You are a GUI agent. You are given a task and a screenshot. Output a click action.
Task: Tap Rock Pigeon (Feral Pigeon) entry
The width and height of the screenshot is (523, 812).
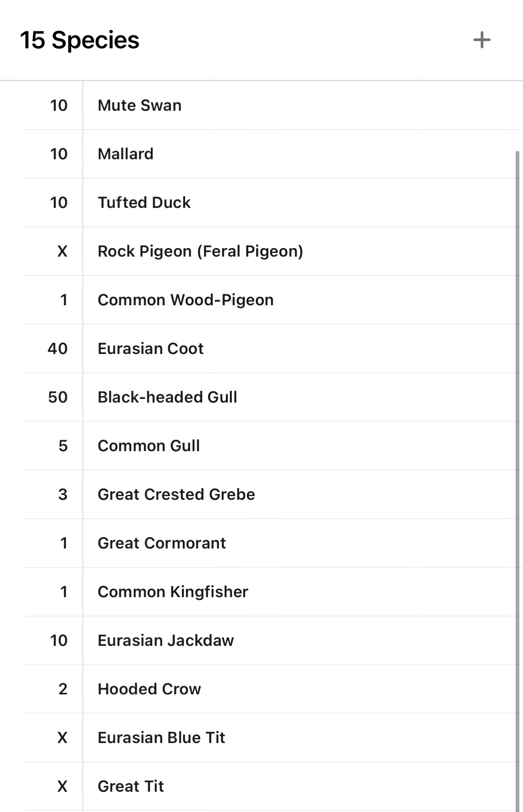[x=200, y=251]
